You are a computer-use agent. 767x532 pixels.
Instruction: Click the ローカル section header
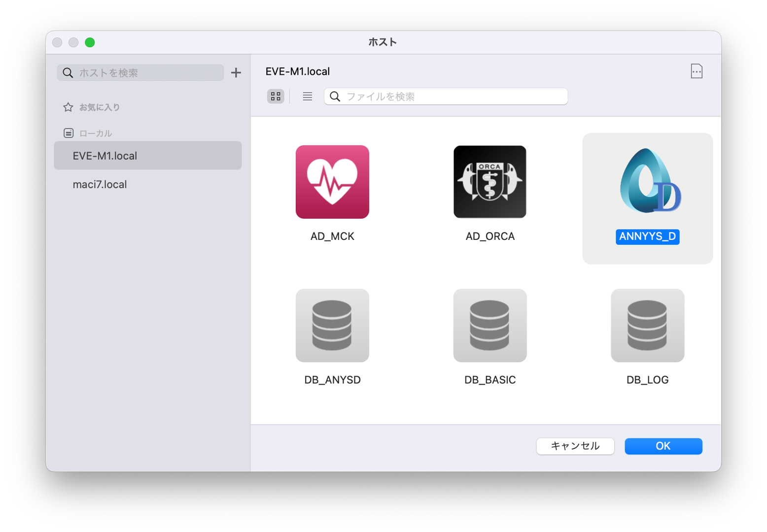coord(96,133)
